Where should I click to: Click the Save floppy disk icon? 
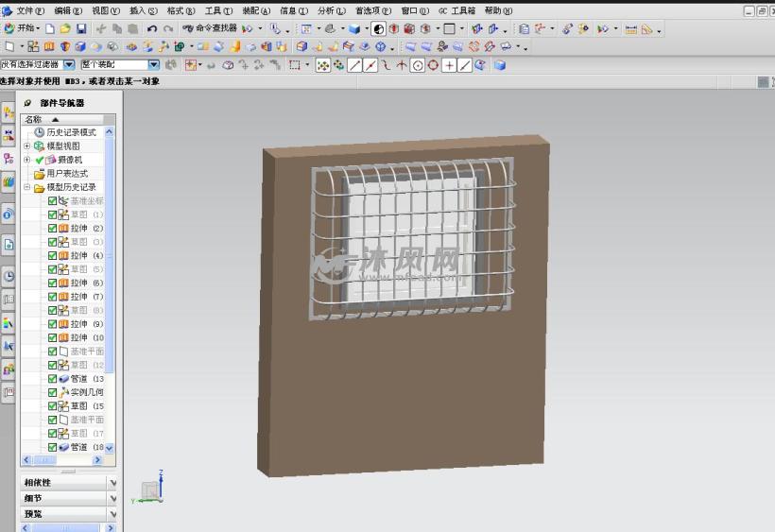(x=81, y=29)
